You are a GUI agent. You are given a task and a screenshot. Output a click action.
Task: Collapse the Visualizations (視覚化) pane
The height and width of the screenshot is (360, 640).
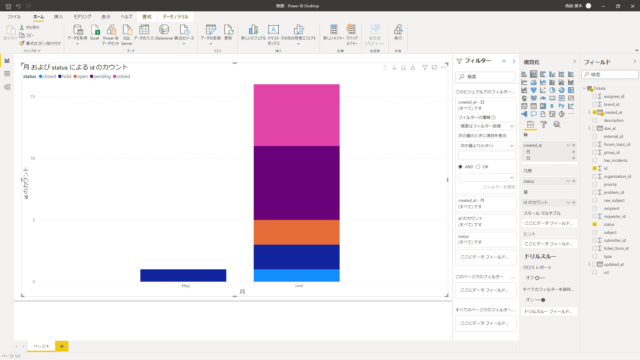574,62
